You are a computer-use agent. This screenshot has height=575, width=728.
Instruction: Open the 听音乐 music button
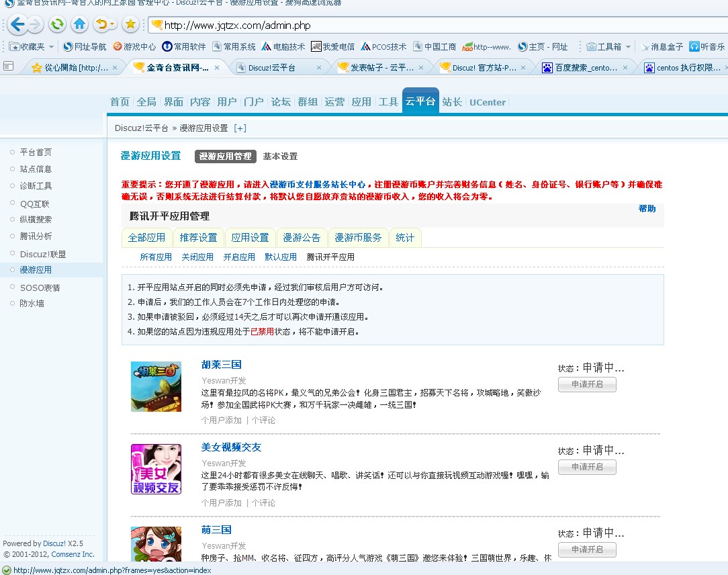pos(707,47)
